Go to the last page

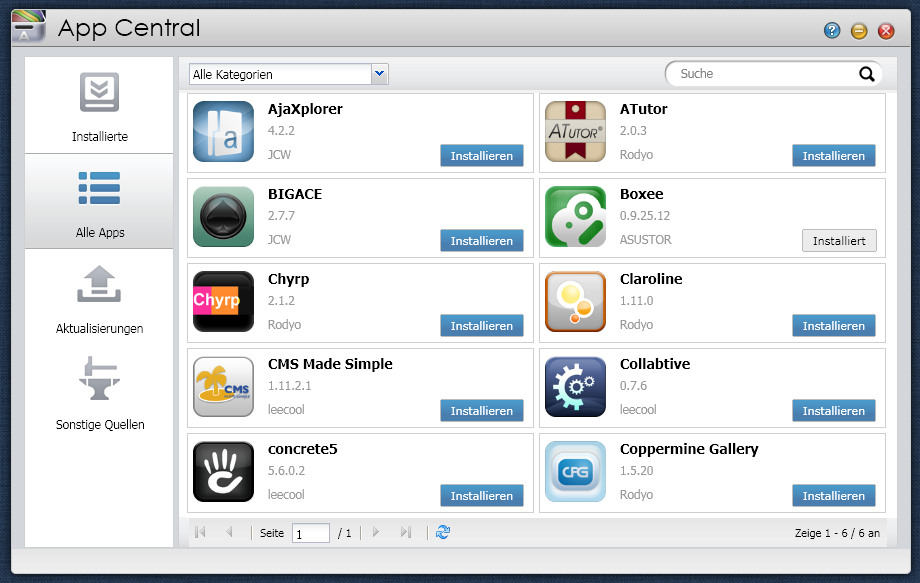405,532
